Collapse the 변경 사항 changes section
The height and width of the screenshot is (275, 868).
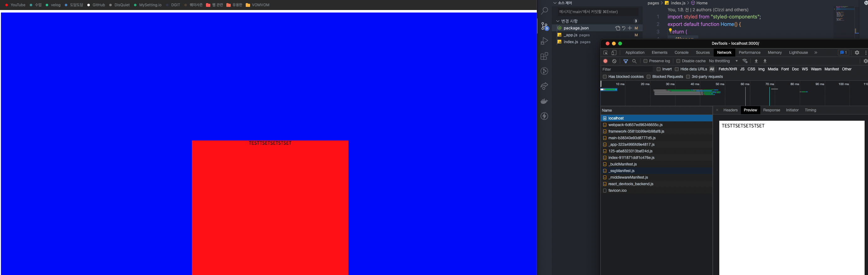pyautogui.click(x=558, y=21)
